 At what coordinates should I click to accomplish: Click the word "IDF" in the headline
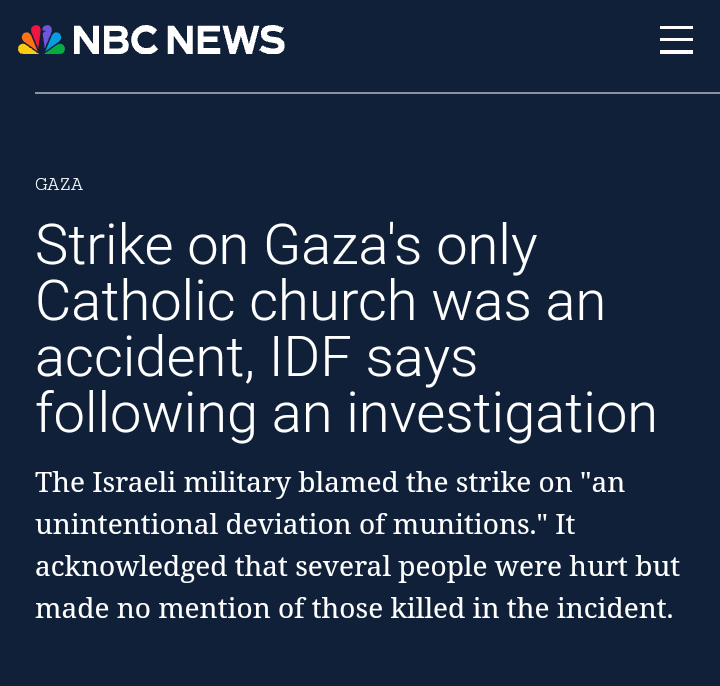coord(311,356)
